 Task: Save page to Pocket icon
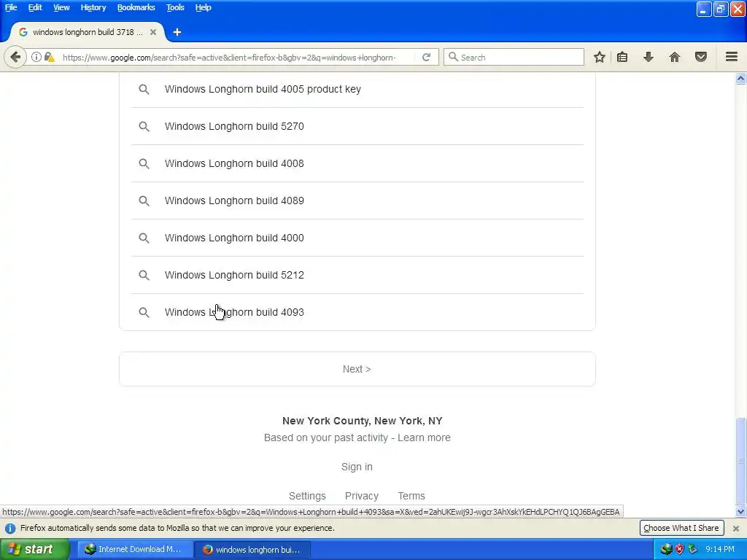click(701, 57)
